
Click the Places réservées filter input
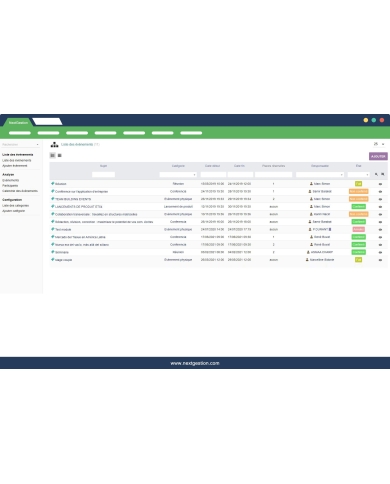273,174
